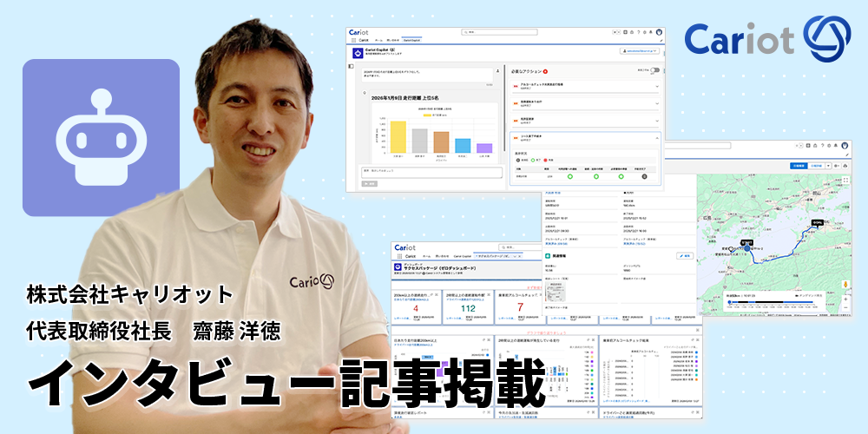Open app launcher grid in dashboard window
Viewport: 868px width, 434px height.
pos(398,257)
